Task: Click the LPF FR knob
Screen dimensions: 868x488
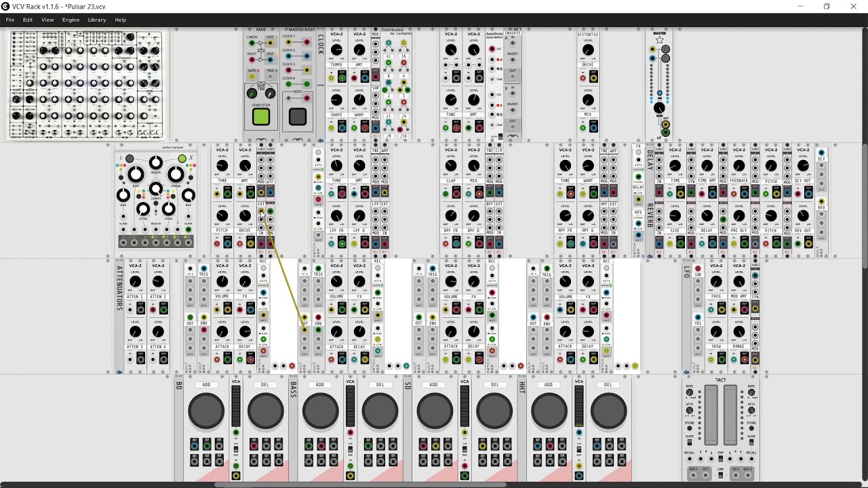Action: tap(336, 216)
